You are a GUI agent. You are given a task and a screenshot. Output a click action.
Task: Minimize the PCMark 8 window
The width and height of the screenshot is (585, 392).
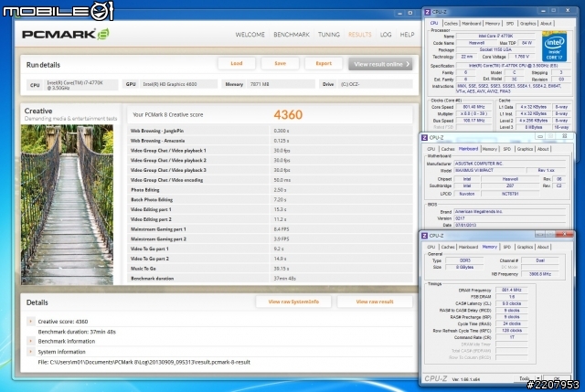pyautogui.click(x=399, y=13)
